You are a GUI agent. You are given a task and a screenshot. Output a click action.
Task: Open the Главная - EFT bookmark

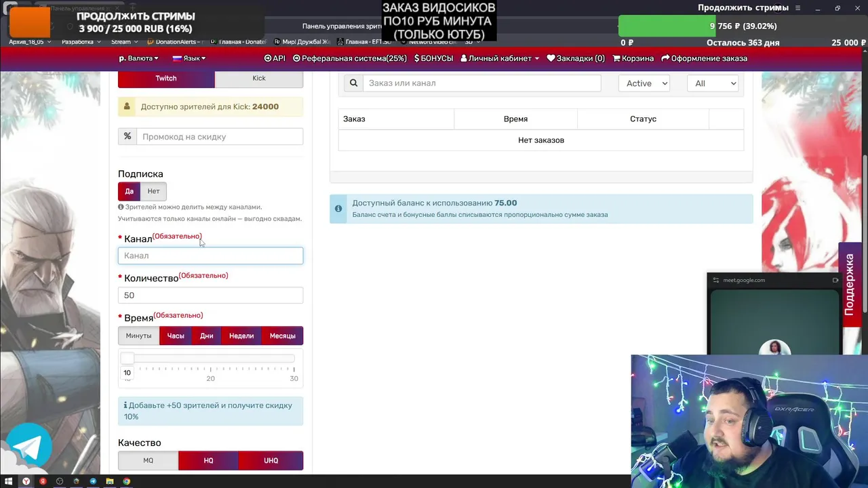coord(363,42)
